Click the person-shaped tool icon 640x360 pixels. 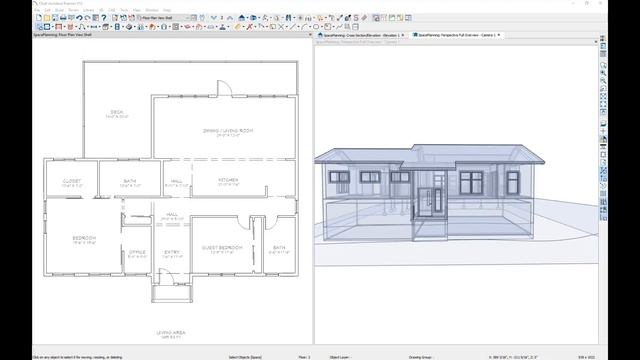click(222, 27)
